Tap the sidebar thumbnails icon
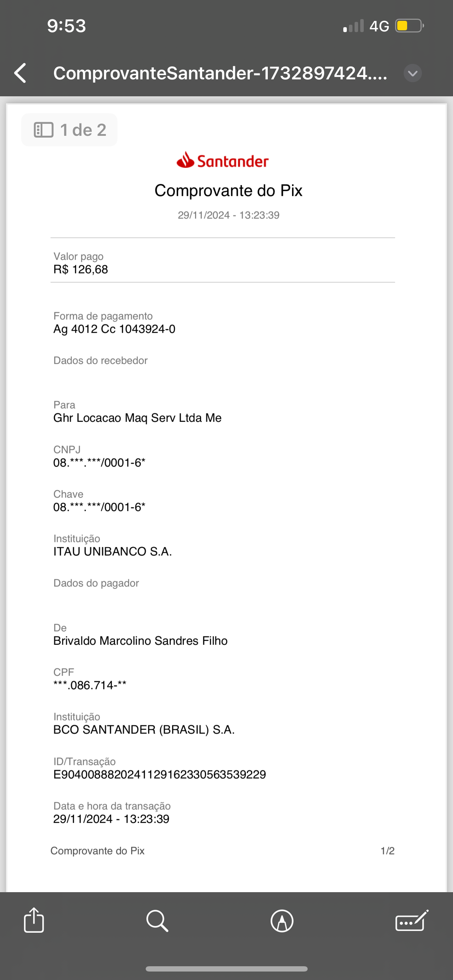Screen dimensions: 453x980 click(44, 130)
